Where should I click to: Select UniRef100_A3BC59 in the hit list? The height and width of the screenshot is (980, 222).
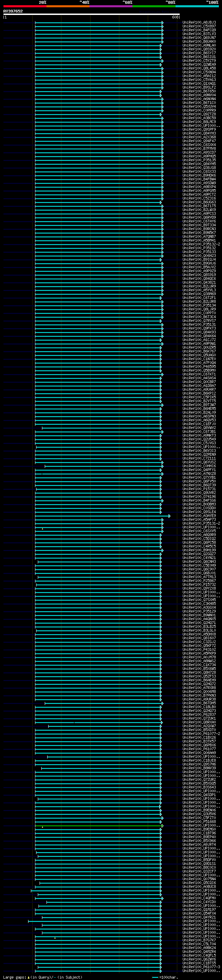(199, 118)
